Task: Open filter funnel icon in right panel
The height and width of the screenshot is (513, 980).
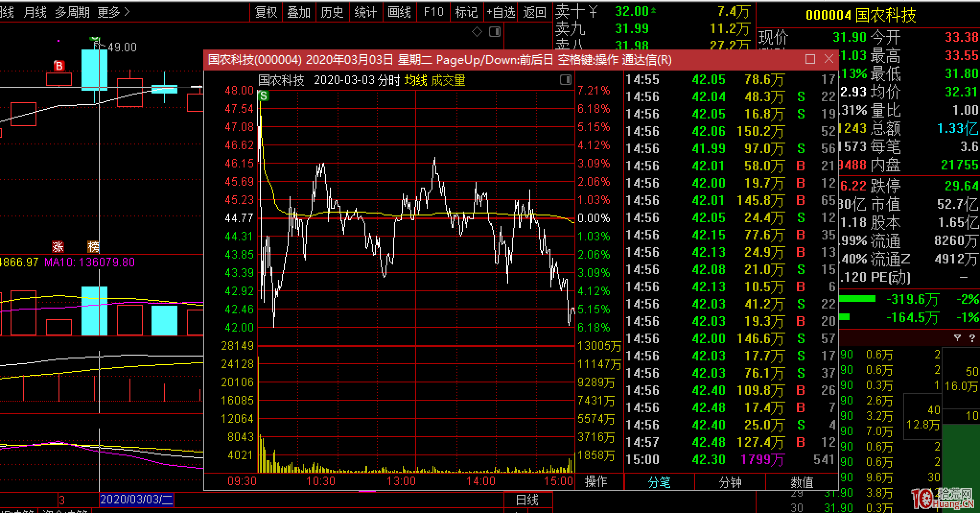Action: tap(957, 338)
